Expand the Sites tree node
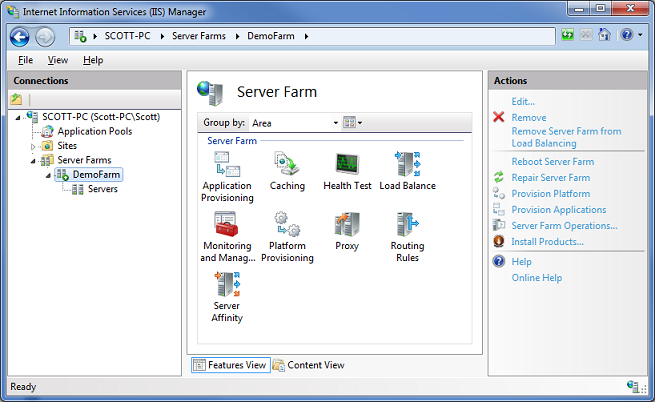Screen dimensions: 655x402 click(33, 146)
